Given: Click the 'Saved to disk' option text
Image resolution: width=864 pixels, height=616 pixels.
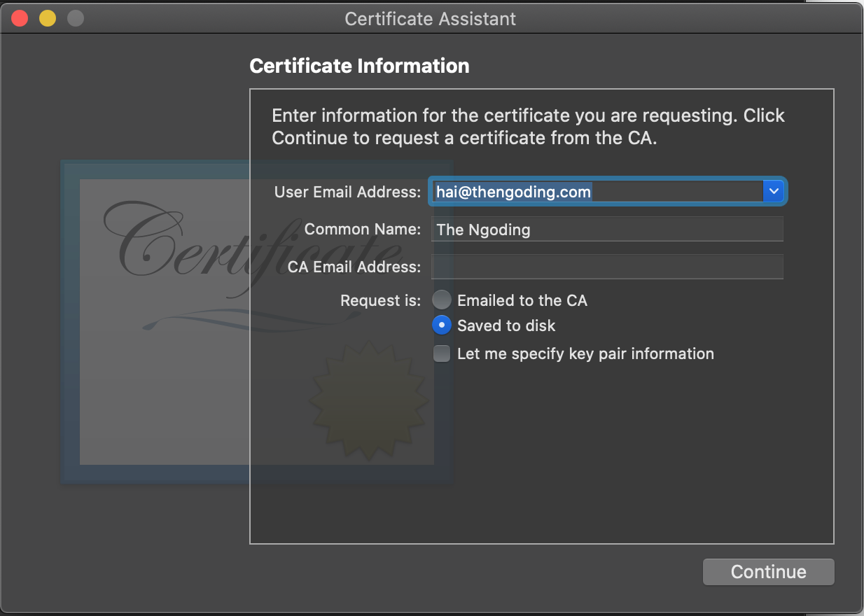Looking at the screenshot, I should (506, 325).
